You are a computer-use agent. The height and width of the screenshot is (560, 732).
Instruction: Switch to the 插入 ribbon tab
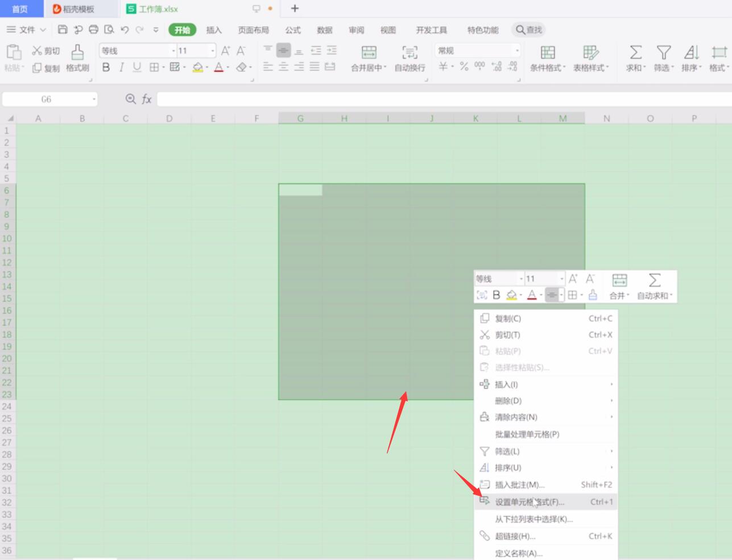pyautogui.click(x=214, y=30)
